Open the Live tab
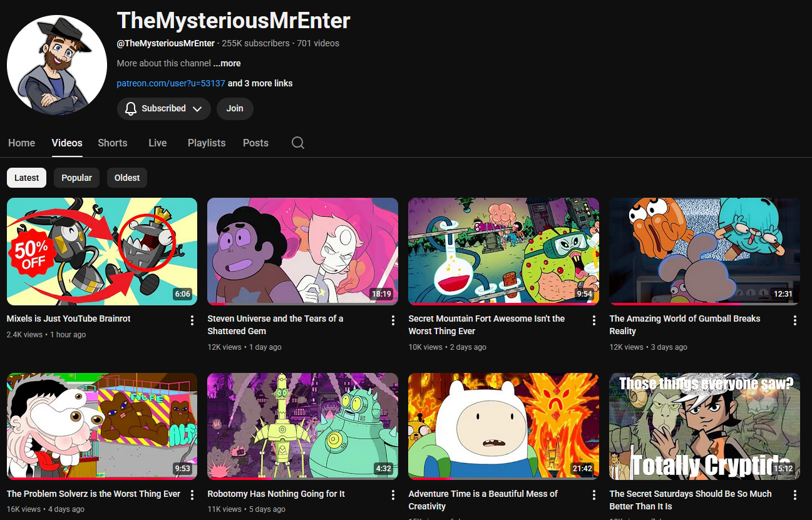The image size is (812, 520). 158,143
